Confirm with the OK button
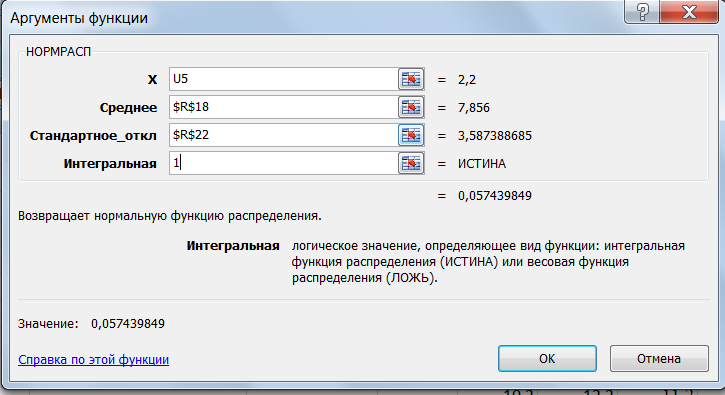The width and height of the screenshot is (725, 395). click(x=547, y=358)
